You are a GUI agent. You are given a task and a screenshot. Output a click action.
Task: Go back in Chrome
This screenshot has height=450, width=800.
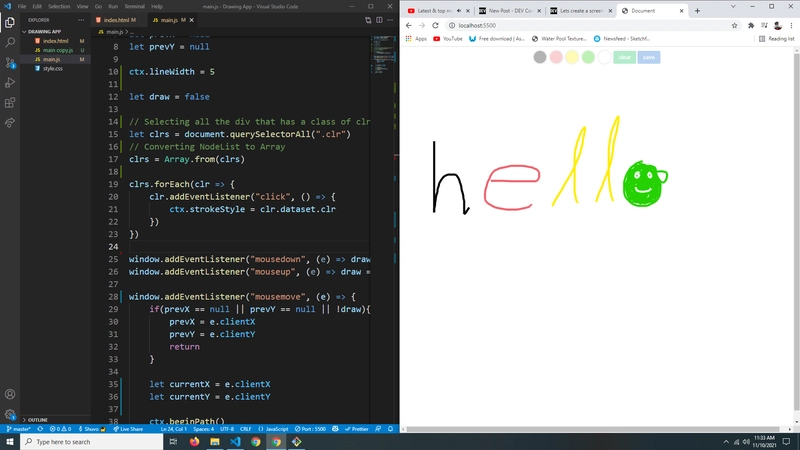(409, 26)
